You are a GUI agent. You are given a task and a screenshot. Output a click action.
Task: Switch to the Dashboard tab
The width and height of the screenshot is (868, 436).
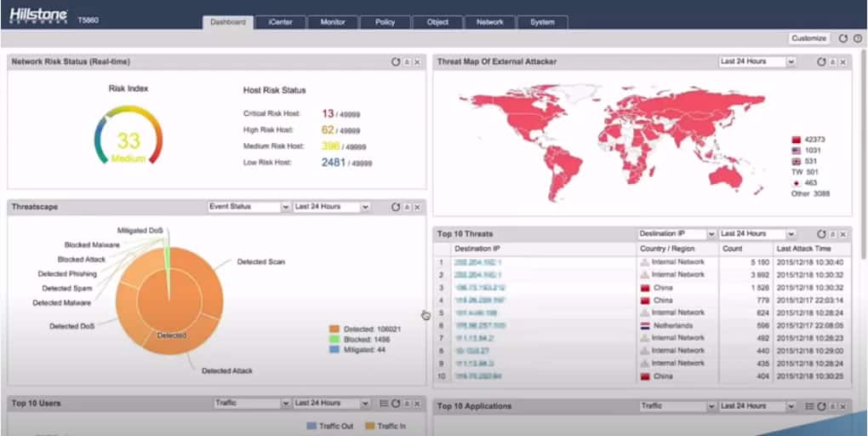228,22
